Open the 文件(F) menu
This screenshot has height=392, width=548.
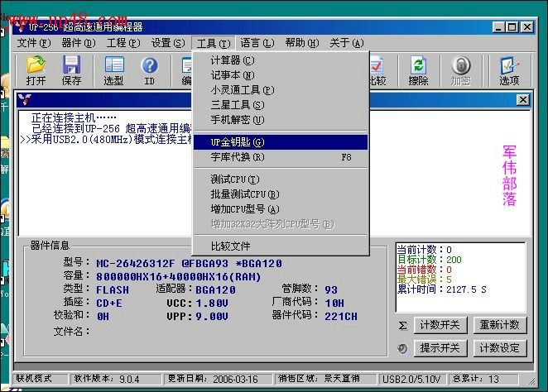[33, 43]
